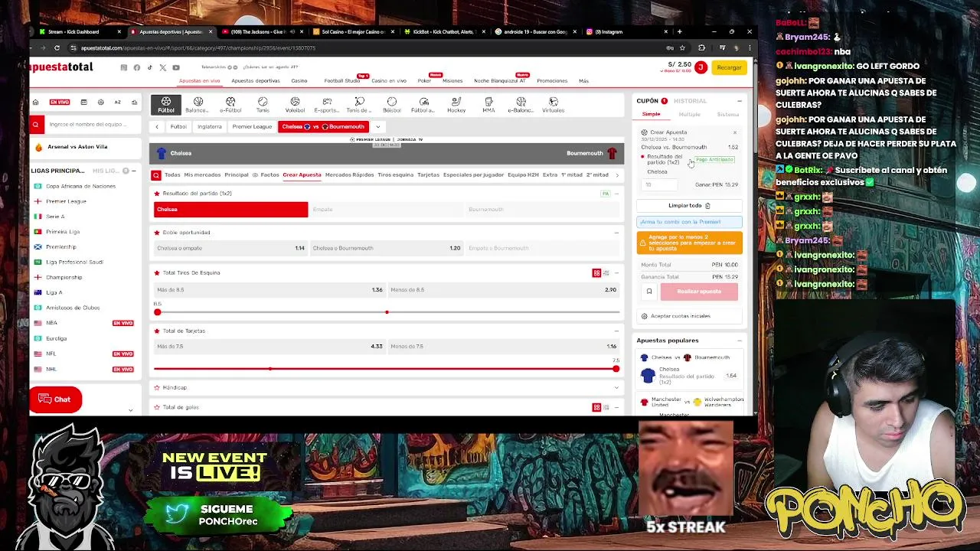Viewport: 980px width, 551px height.
Task: Switch to the Tiros esquina tab
Action: (395, 175)
